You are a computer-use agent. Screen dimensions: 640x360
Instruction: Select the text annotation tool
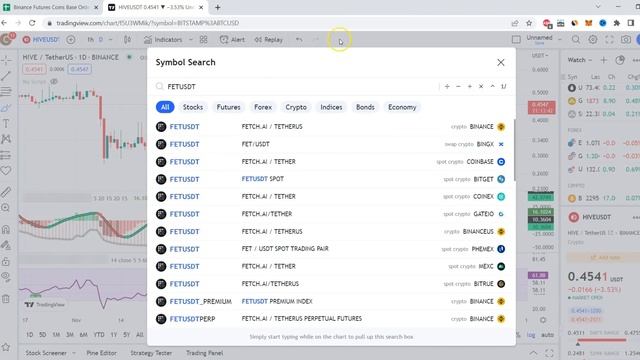point(6,124)
